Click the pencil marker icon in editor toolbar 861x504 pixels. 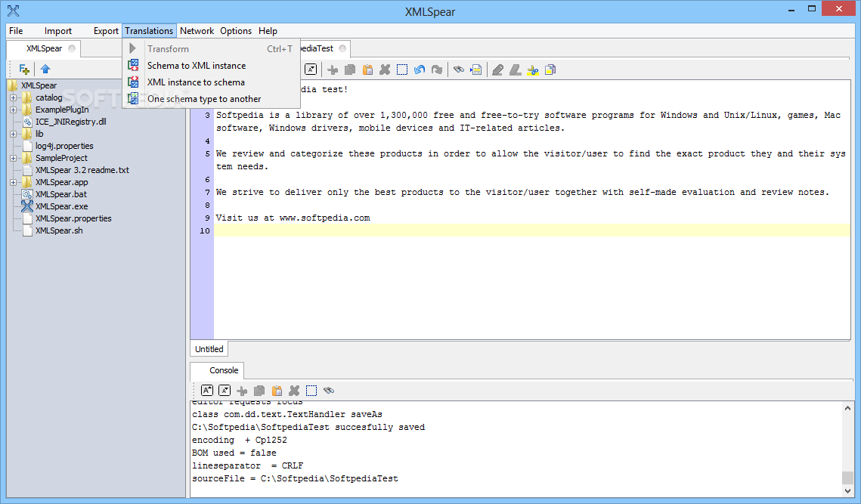click(x=497, y=70)
